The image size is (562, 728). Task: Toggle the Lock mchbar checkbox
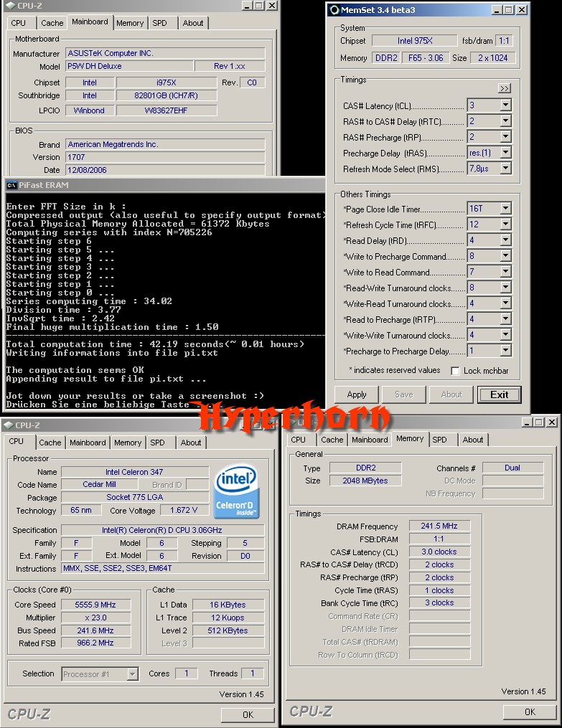(x=455, y=371)
